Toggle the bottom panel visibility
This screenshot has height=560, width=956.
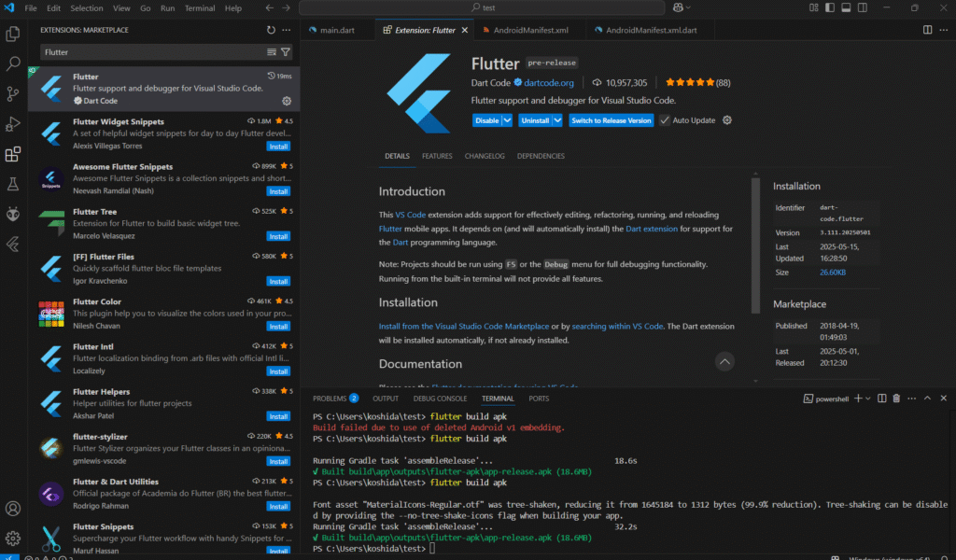(846, 7)
